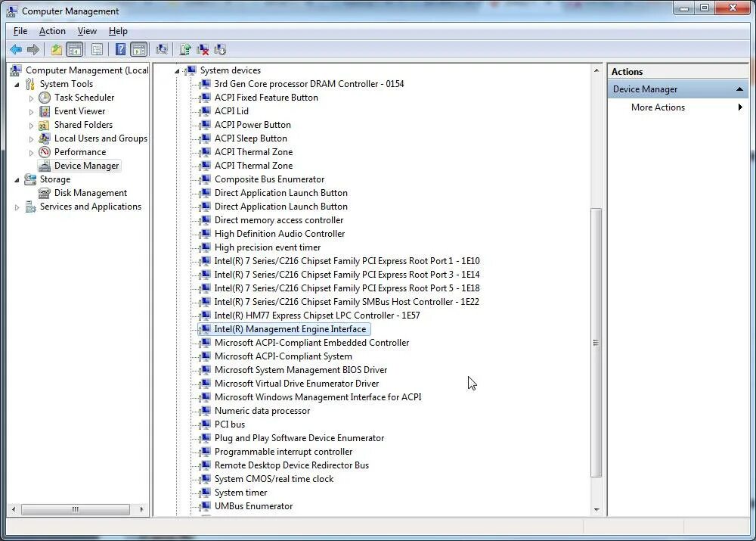Select Device Manager in the console tree
The image size is (756, 541).
(86, 166)
